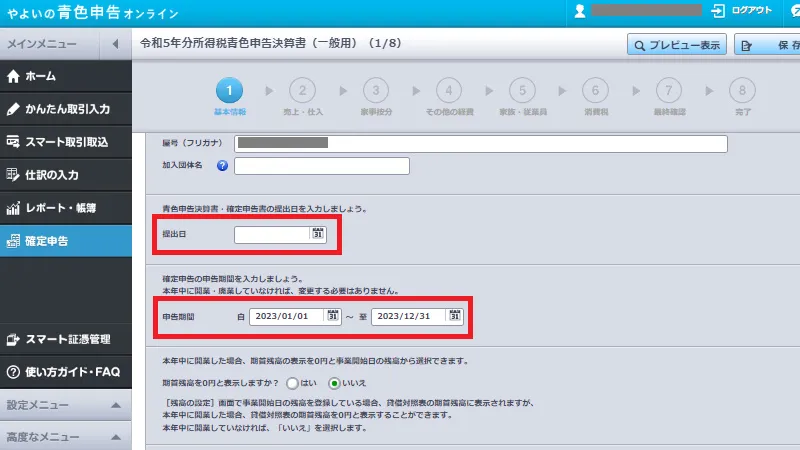Open calendar picker for end date 2023/12/31
This screenshot has height=450, width=800.
pyautogui.click(x=455, y=316)
